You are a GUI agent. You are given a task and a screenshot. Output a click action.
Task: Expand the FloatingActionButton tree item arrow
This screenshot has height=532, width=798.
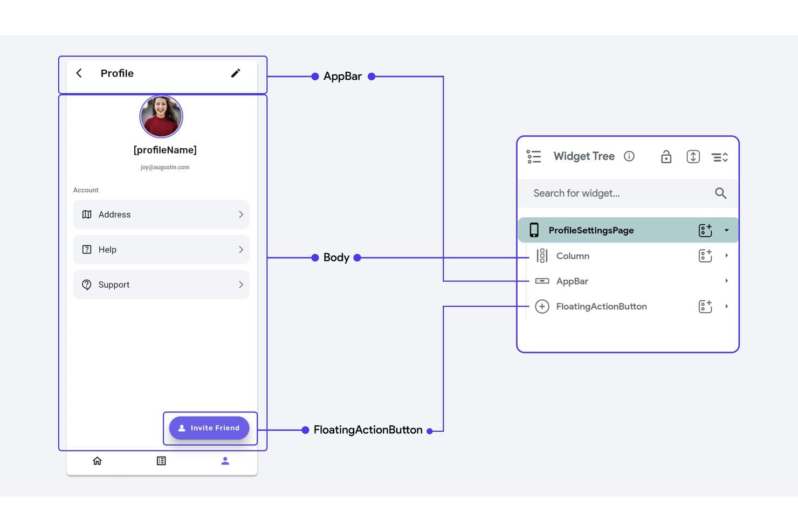pos(727,306)
